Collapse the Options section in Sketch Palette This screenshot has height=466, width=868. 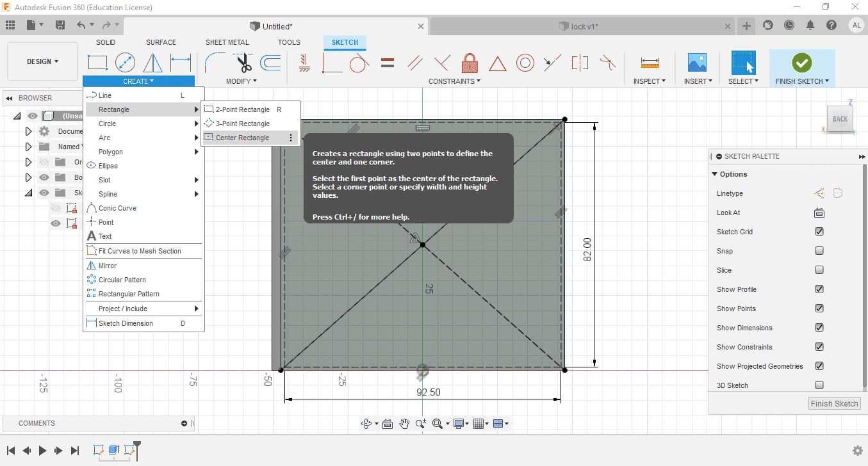tap(716, 174)
